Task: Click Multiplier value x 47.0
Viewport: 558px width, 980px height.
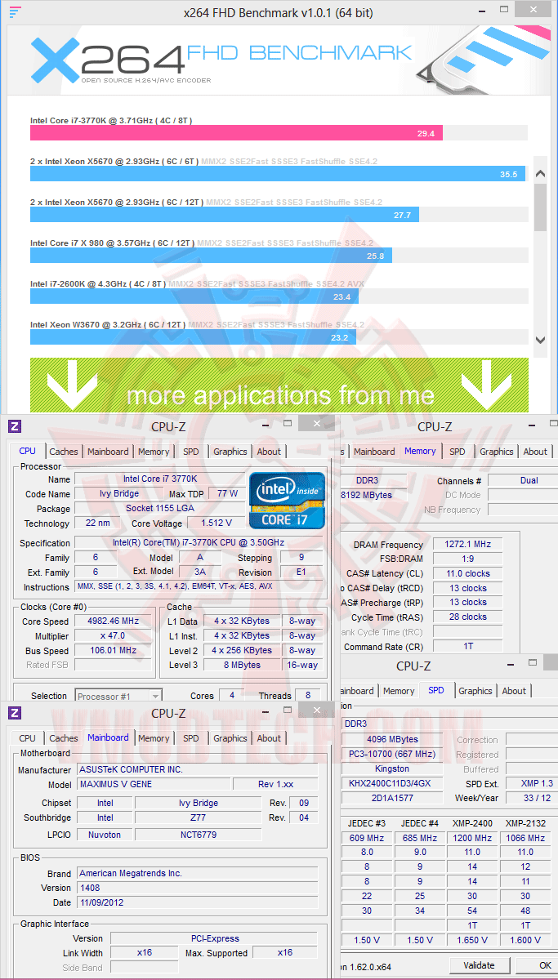Action: pos(112,636)
